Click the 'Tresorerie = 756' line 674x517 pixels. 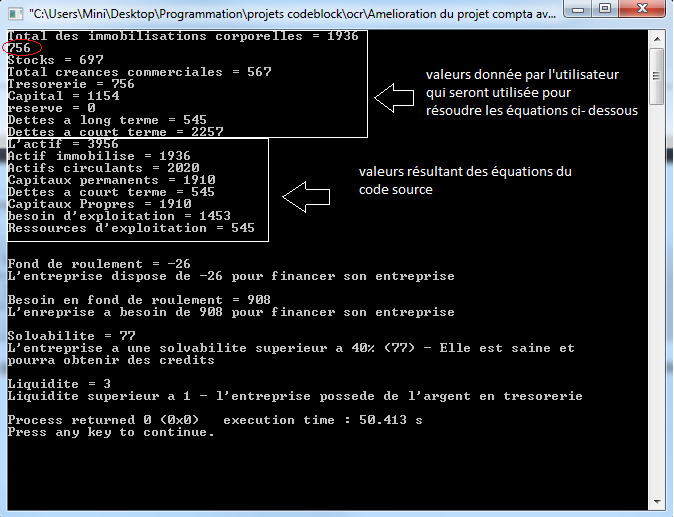coord(71,84)
